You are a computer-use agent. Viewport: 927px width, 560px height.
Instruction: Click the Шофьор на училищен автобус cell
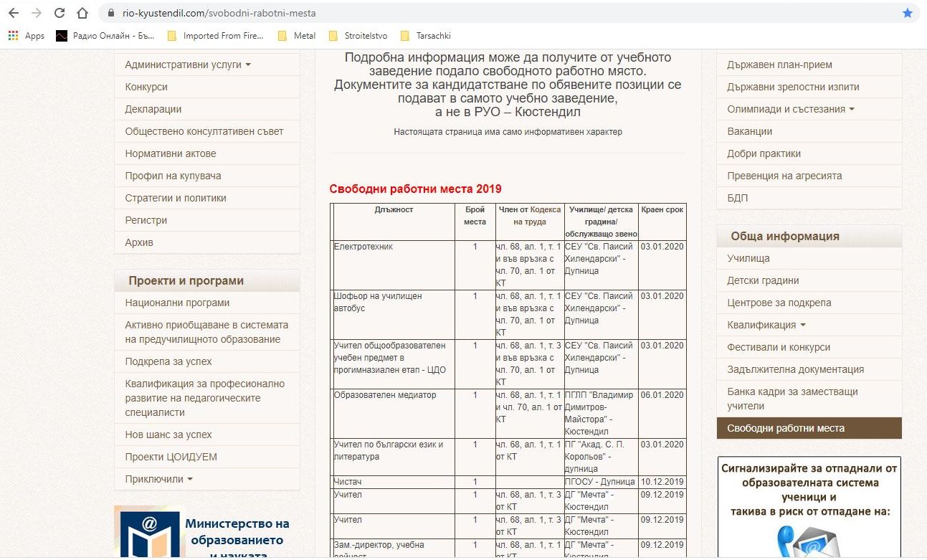coord(394,315)
